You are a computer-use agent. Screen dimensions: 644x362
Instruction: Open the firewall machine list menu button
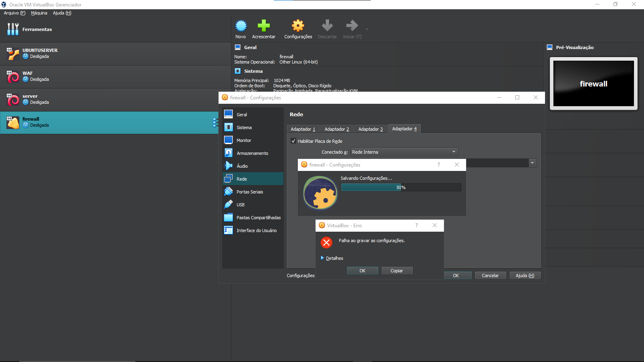(215, 123)
